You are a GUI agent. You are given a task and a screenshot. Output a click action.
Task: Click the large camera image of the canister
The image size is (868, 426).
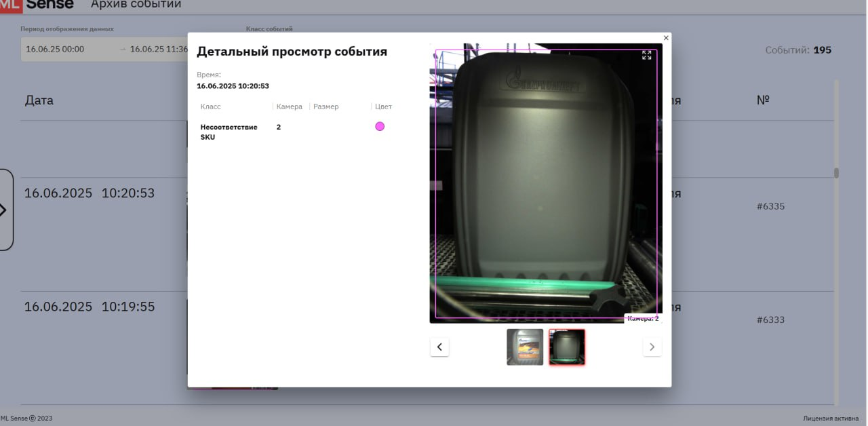[x=546, y=183]
